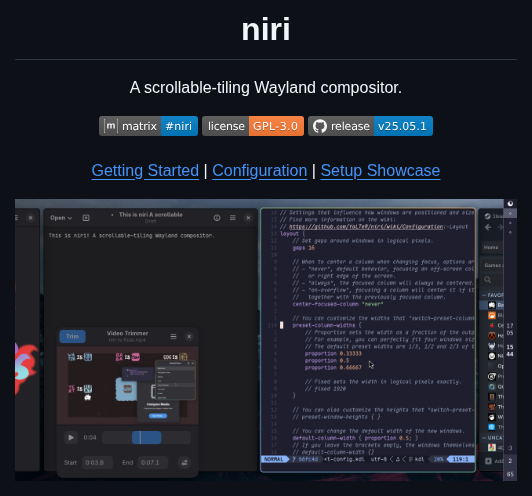Open the Configuration link
This screenshot has height=496, width=532.
tap(260, 170)
